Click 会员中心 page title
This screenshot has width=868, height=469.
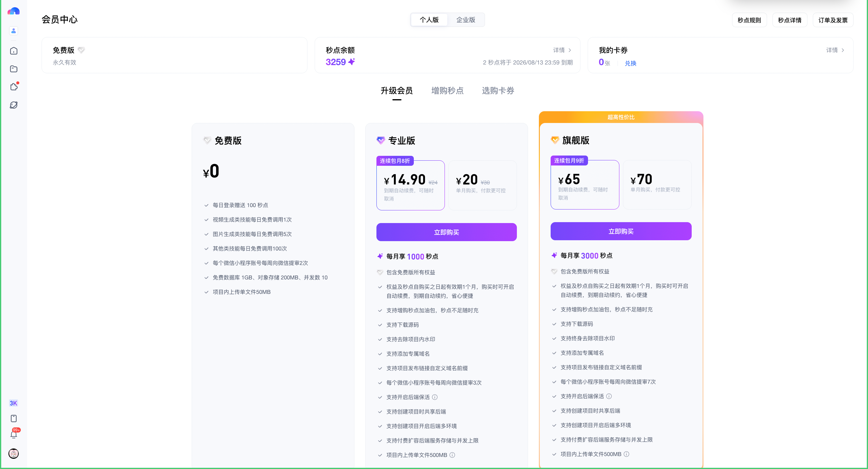click(60, 20)
